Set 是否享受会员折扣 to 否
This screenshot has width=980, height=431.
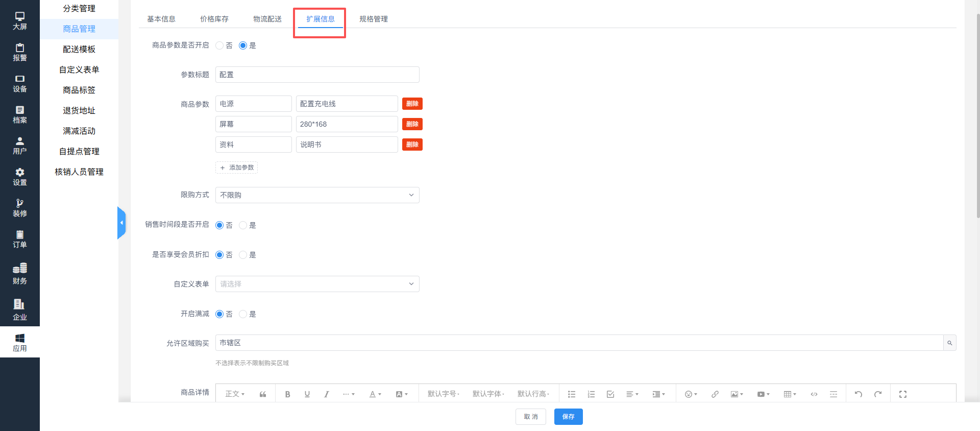coord(219,255)
